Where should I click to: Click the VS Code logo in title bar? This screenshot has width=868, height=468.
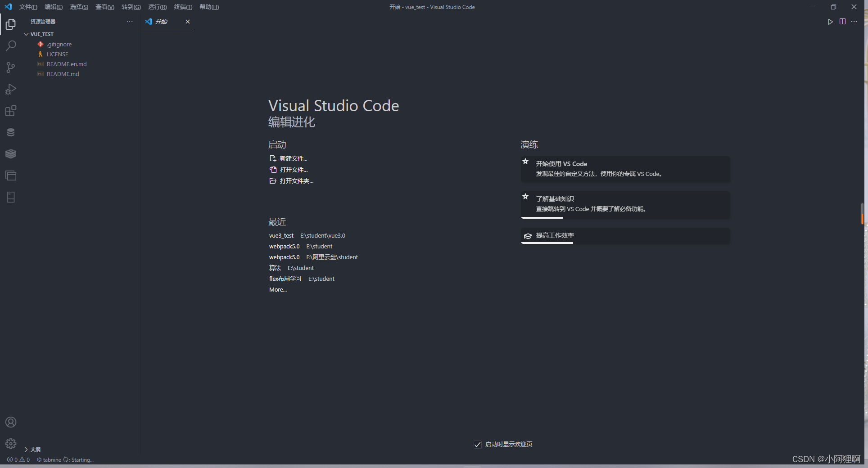[8, 7]
